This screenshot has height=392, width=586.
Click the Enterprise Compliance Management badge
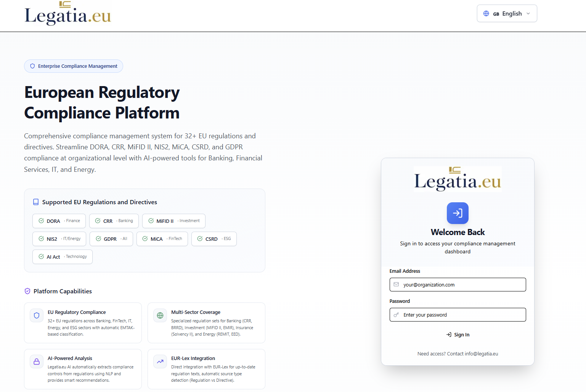[x=73, y=66]
